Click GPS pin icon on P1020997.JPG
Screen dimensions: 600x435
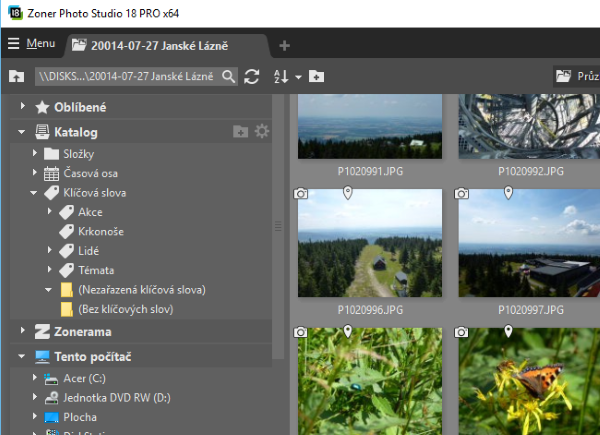coord(508,192)
